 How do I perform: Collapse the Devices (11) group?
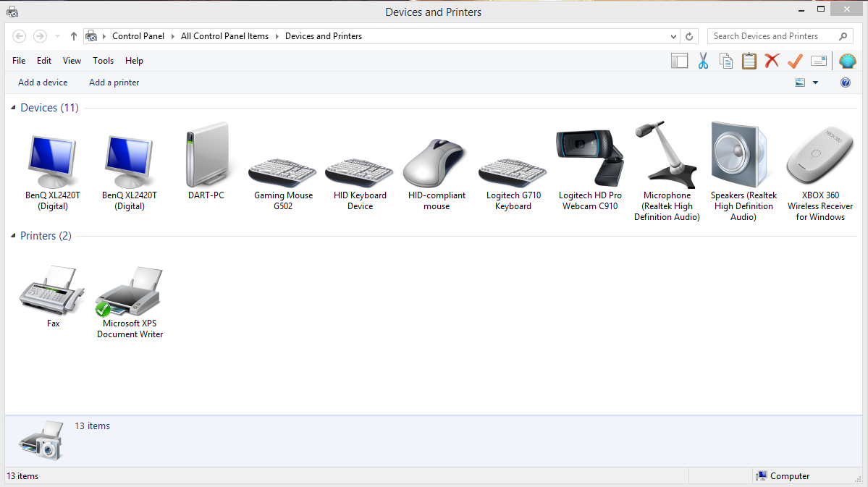tap(13, 107)
